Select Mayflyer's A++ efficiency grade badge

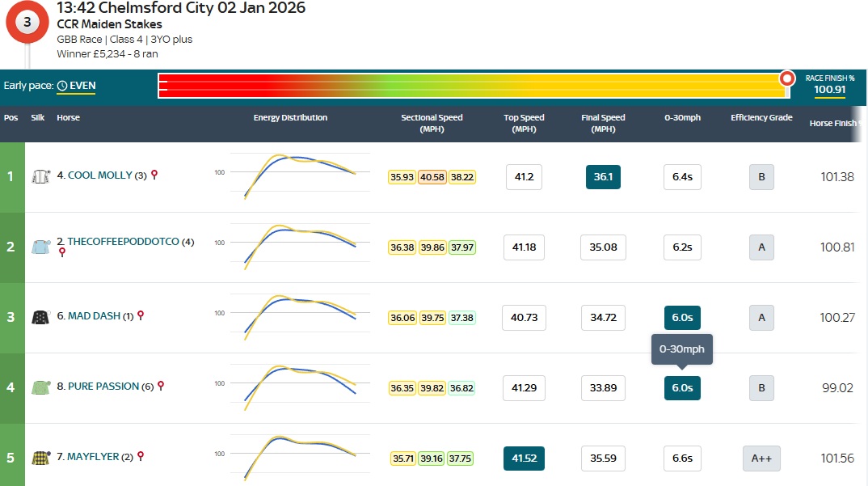tap(761, 459)
